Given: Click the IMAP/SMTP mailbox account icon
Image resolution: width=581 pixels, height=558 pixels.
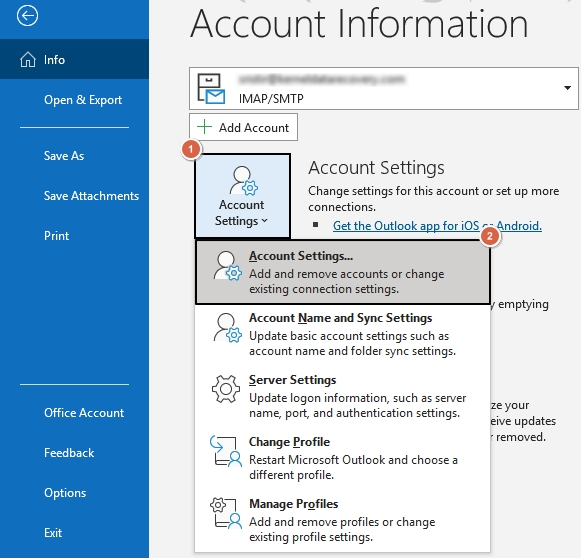Looking at the screenshot, I should coord(211,88).
